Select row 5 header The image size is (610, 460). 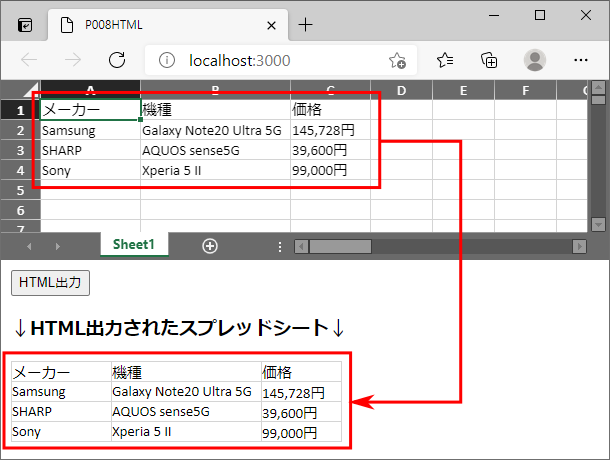(21, 190)
